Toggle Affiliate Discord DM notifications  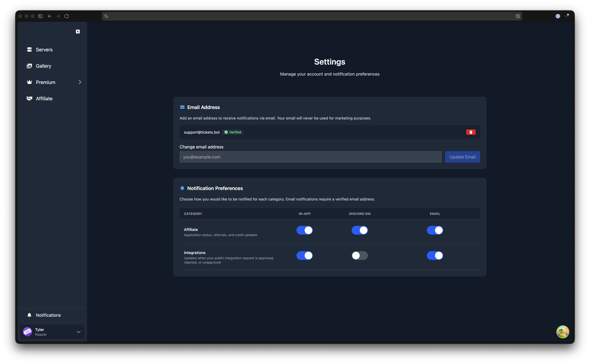(x=359, y=230)
